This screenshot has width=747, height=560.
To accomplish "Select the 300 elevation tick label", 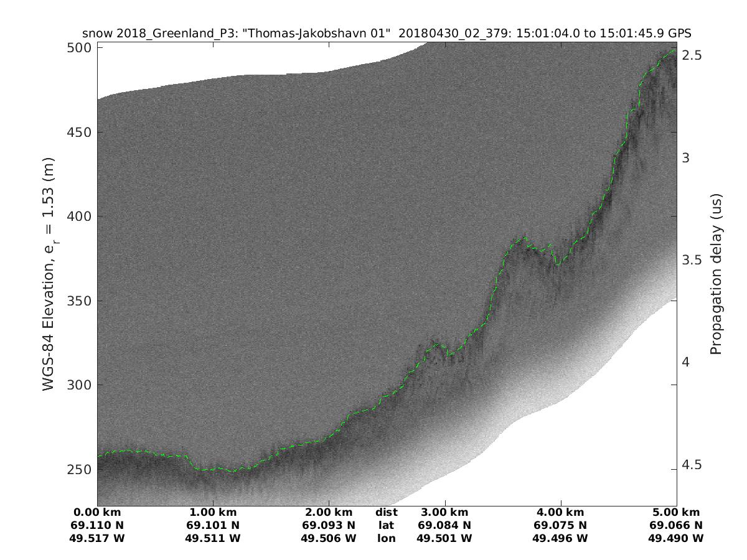I will tap(79, 385).
